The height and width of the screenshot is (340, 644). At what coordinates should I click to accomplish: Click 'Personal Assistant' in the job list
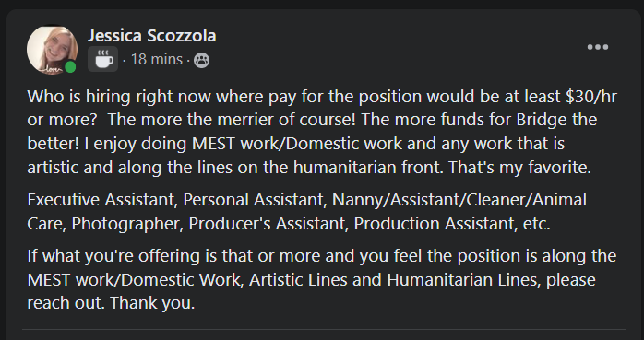click(253, 200)
